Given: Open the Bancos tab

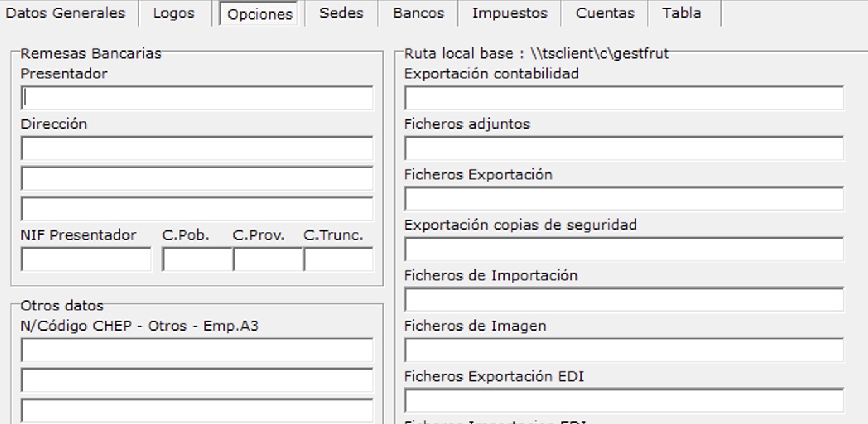Looking at the screenshot, I should tap(418, 13).
